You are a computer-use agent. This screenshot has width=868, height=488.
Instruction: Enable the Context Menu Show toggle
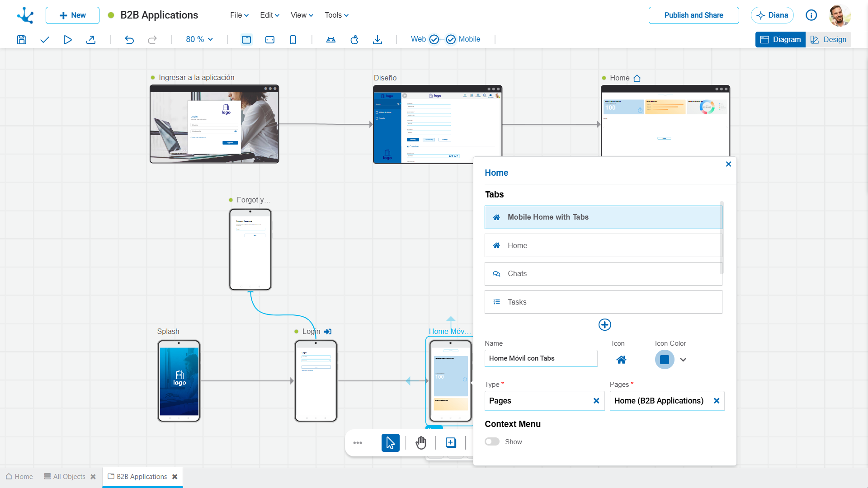click(x=492, y=441)
